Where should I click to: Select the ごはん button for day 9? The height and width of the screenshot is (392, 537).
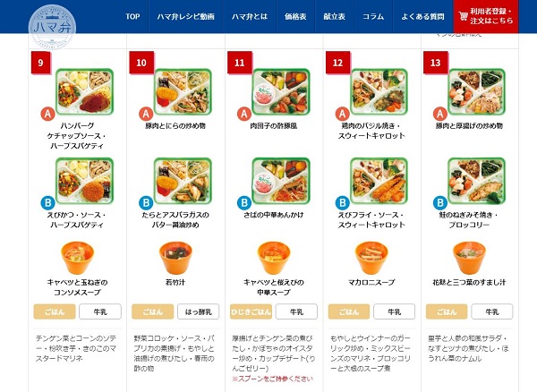[55, 311]
